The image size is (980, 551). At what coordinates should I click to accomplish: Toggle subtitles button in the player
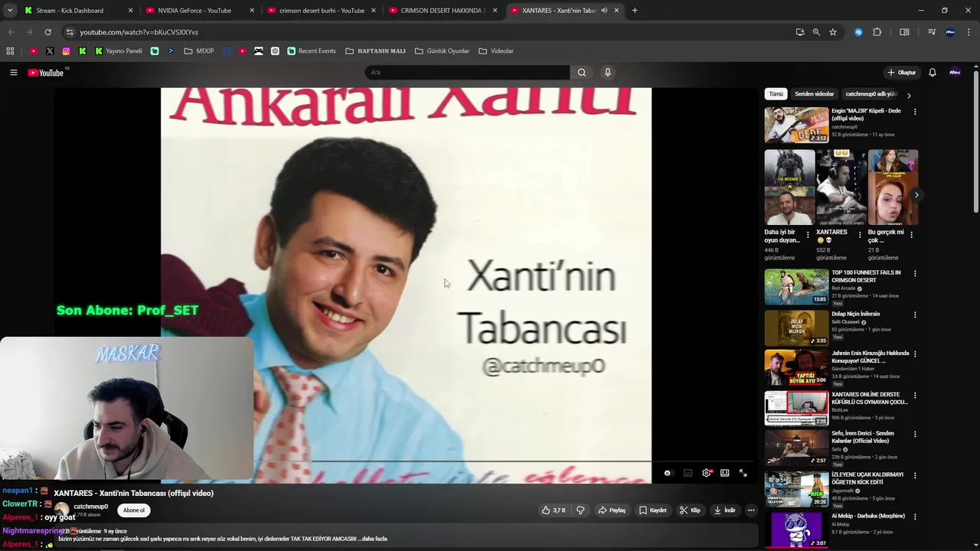click(x=688, y=473)
